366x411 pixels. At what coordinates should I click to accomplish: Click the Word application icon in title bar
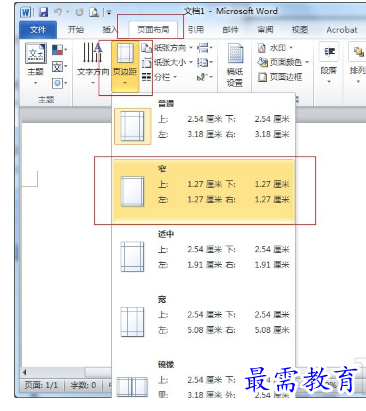(x=26, y=13)
